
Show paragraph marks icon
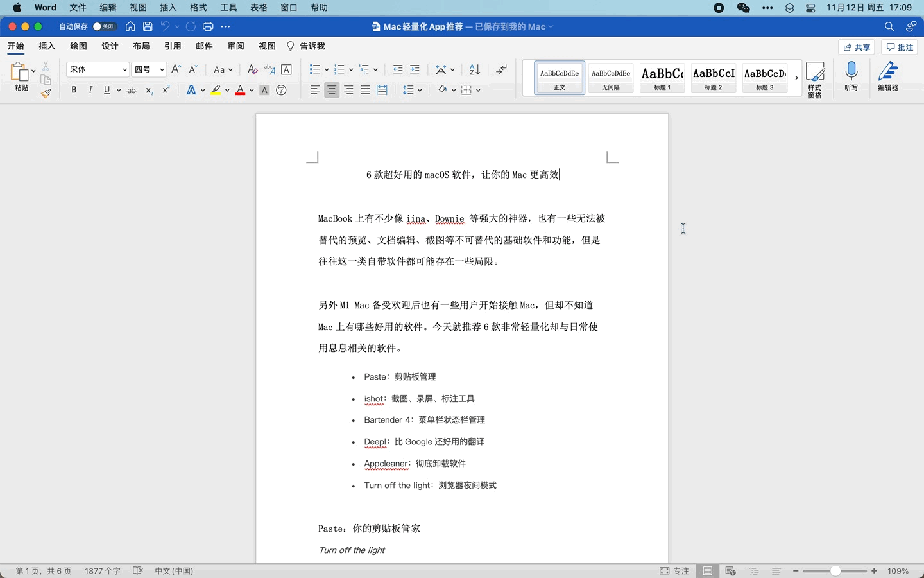[502, 69]
